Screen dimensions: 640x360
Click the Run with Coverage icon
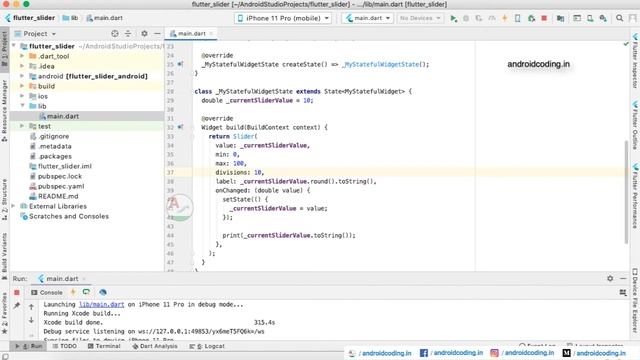479,18
